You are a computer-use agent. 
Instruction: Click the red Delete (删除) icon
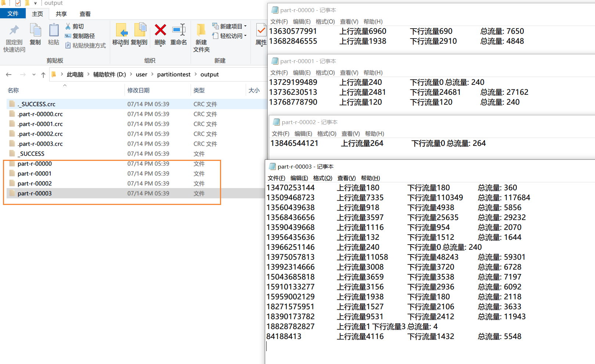160,30
